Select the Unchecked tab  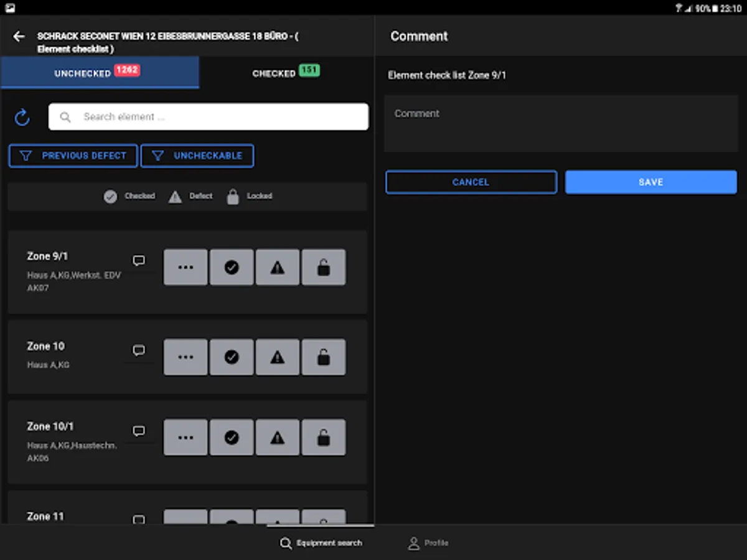pos(98,73)
